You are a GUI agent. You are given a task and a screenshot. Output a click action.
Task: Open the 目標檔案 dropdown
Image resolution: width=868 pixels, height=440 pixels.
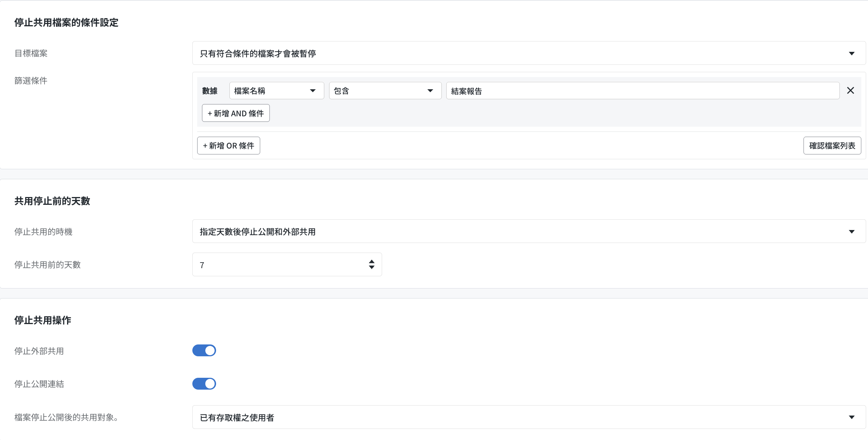[x=519, y=53]
